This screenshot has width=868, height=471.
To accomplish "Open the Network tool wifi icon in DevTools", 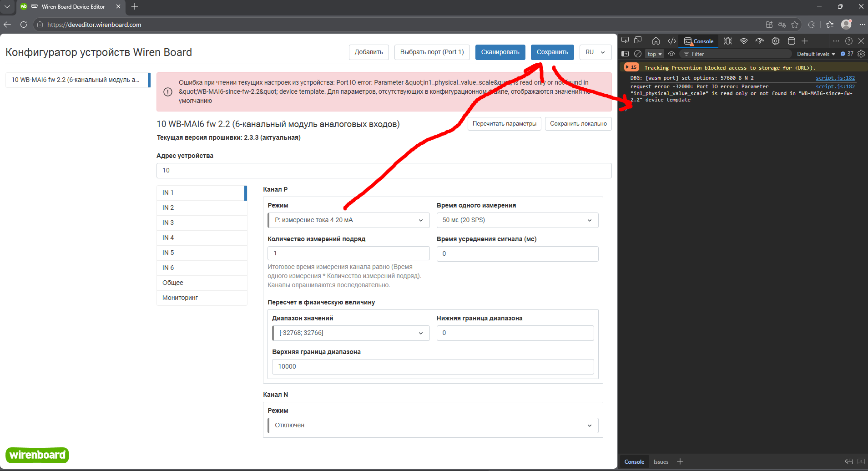I will [x=744, y=41].
